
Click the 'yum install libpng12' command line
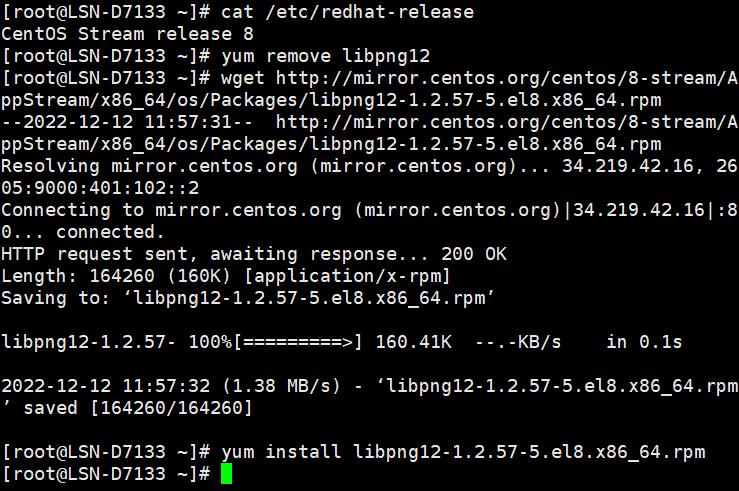[x=463, y=452]
